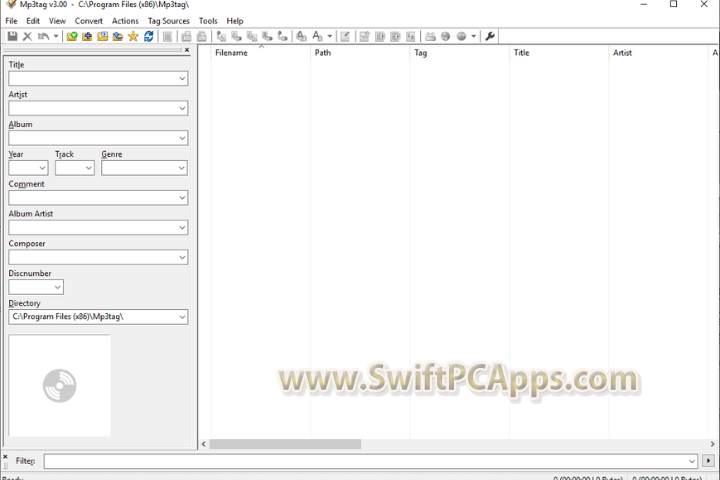720x480 pixels.
Task: Click the Filter options arrow button
Action: point(708,460)
